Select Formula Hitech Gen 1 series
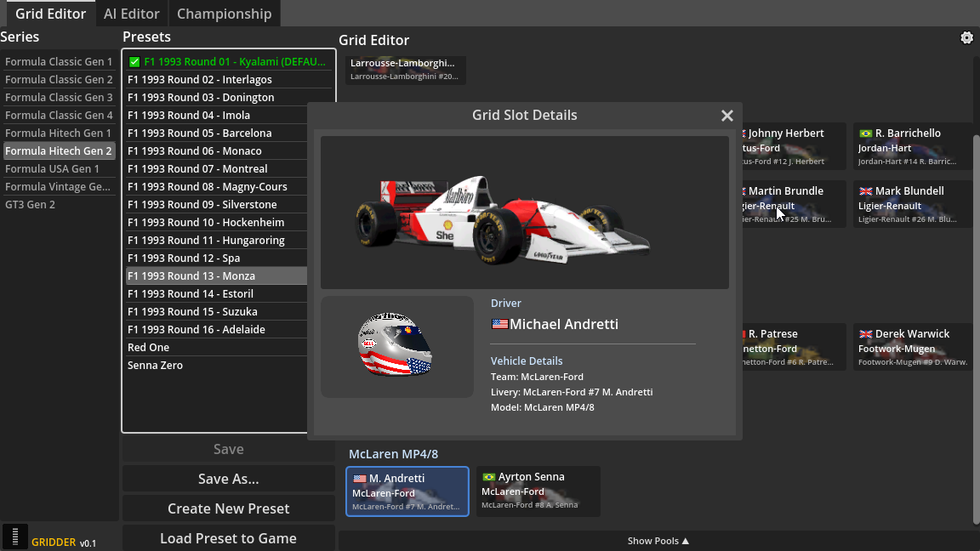980x551 pixels. click(x=60, y=133)
